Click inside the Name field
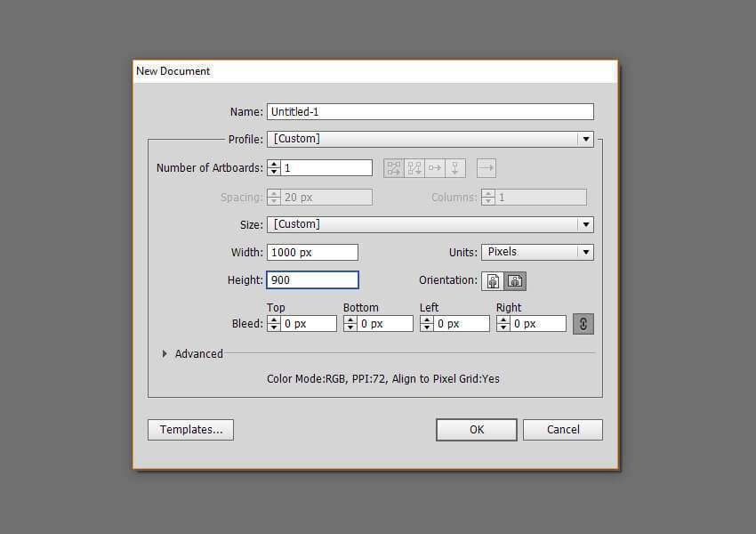The image size is (756, 534). click(400, 111)
